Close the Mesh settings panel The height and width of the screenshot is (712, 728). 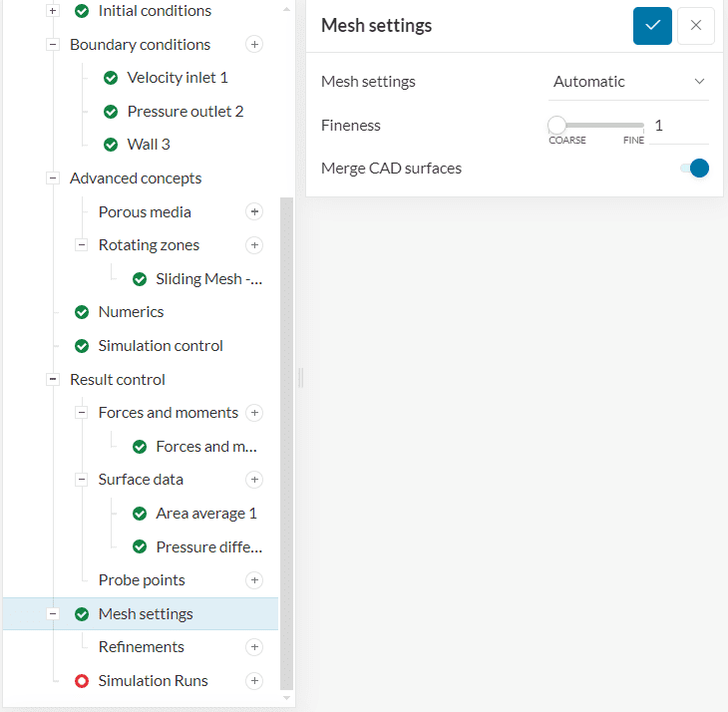coord(695,26)
